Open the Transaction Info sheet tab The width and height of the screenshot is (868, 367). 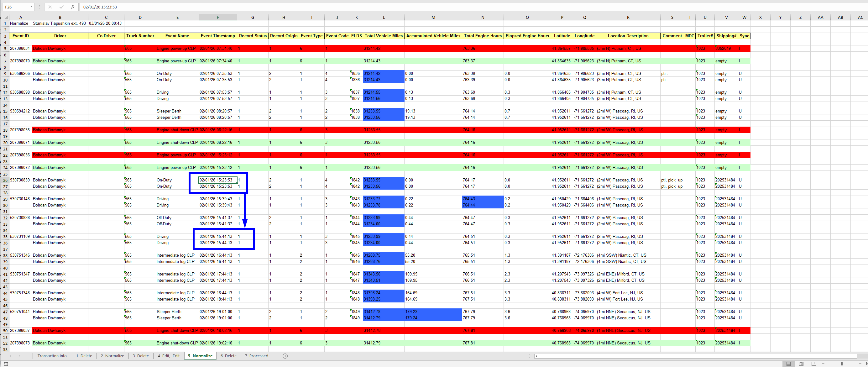click(52, 356)
